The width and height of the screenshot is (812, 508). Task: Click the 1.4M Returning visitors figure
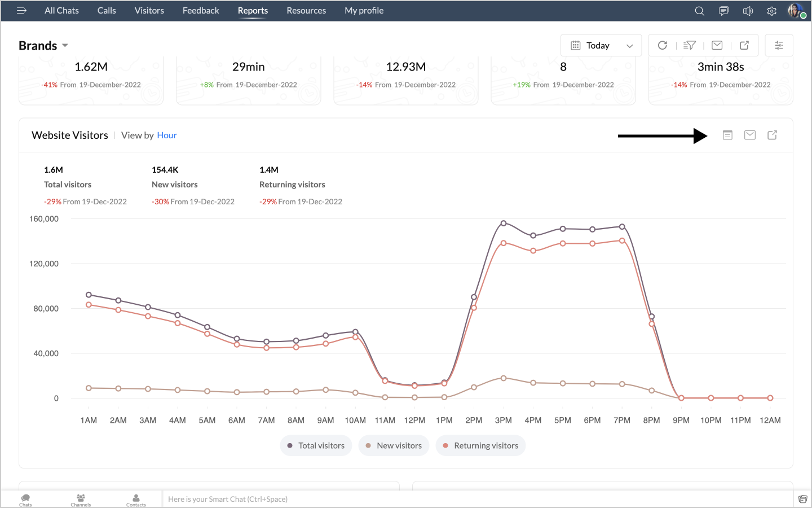(269, 170)
